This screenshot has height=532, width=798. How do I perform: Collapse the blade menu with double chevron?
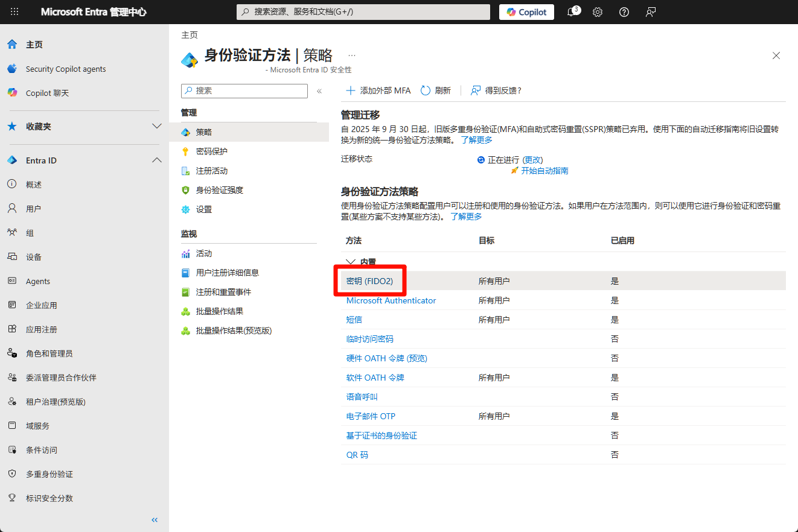click(x=320, y=91)
